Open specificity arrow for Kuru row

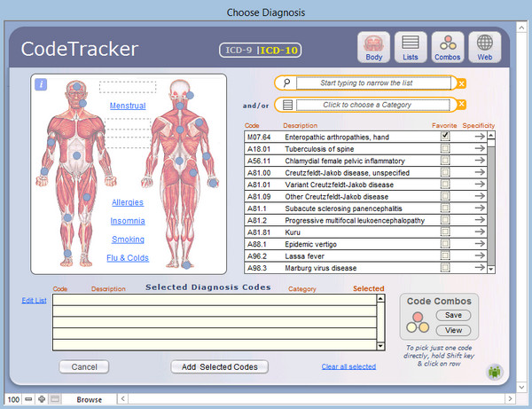(x=480, y=232)
